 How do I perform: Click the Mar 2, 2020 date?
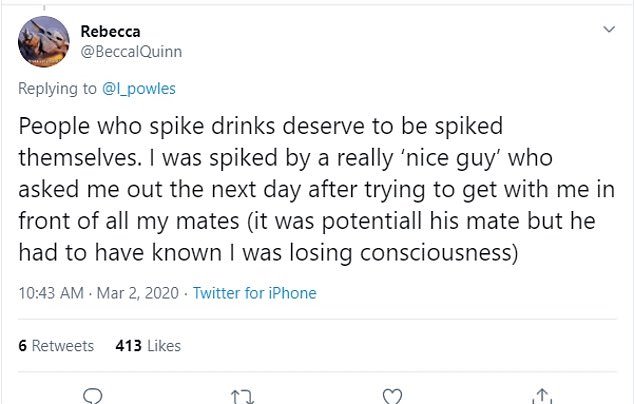click(140, 293)
